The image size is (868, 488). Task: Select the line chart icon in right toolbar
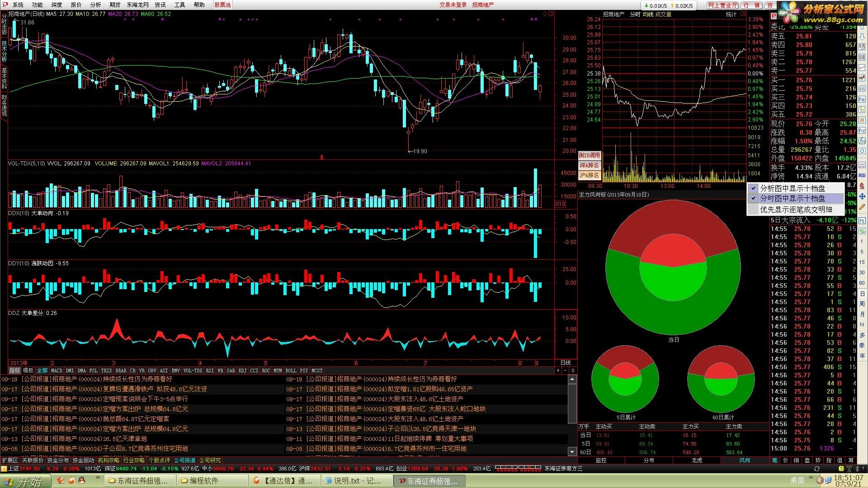point(862,67)
